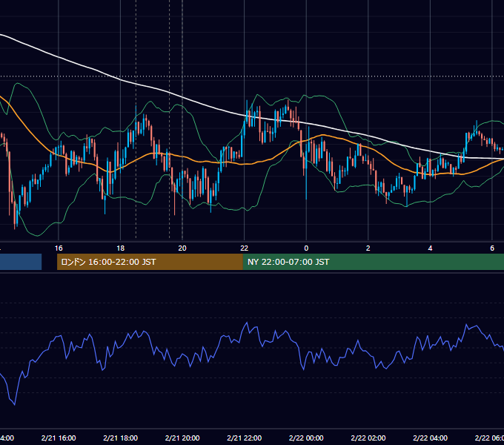Click the '20' hour label on price chart axis
Viewport: 504px width, 445px height.
(182, 248)
